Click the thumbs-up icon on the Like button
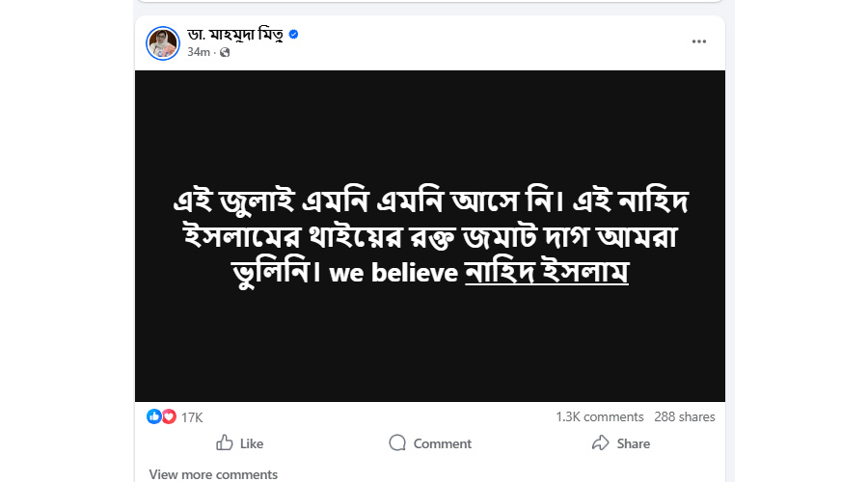868x482 pixels. coord(225,443)
